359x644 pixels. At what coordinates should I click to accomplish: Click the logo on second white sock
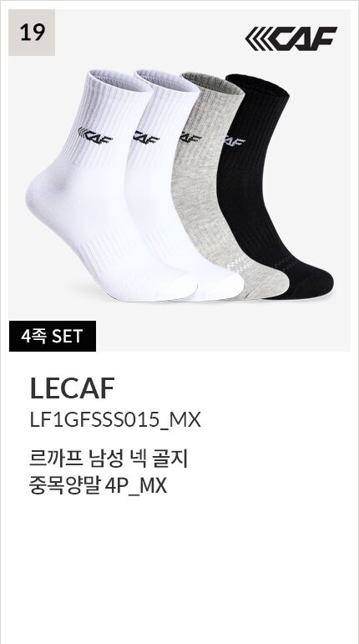click(x=146, y=137)
